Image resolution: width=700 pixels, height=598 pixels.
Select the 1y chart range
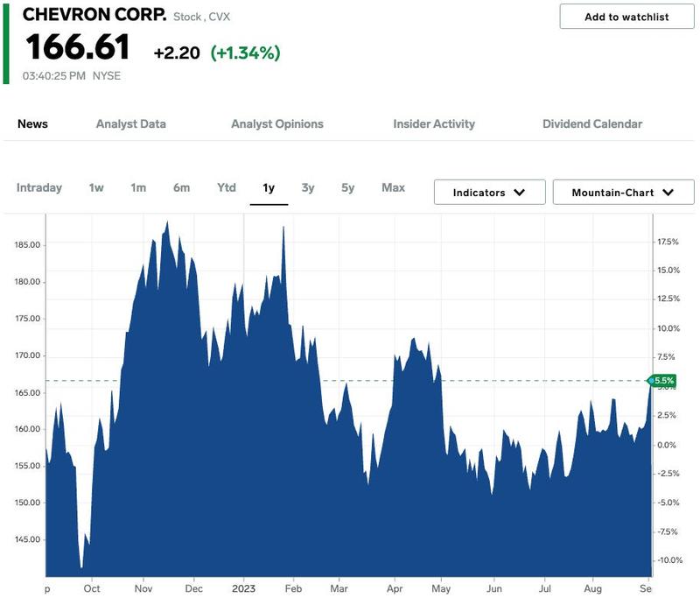point(269,188)
